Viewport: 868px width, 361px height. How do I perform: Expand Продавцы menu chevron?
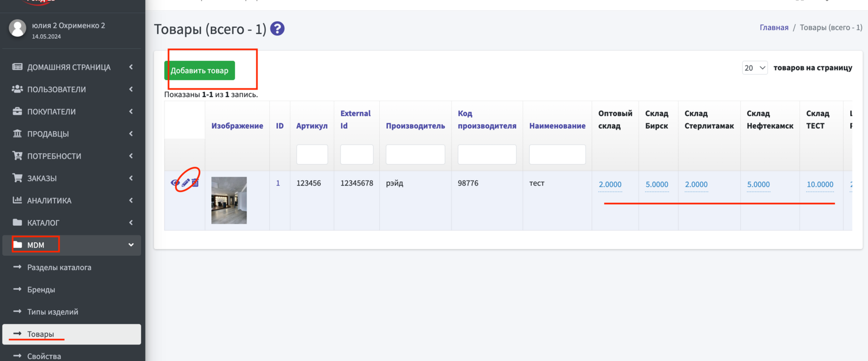coord(131,134)
